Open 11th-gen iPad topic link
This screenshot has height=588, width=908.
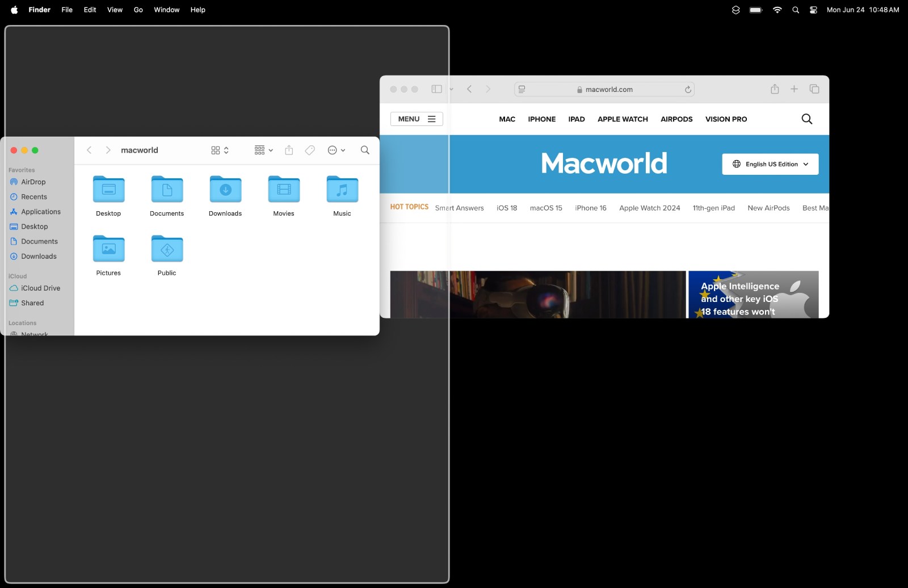coord(714,208)
